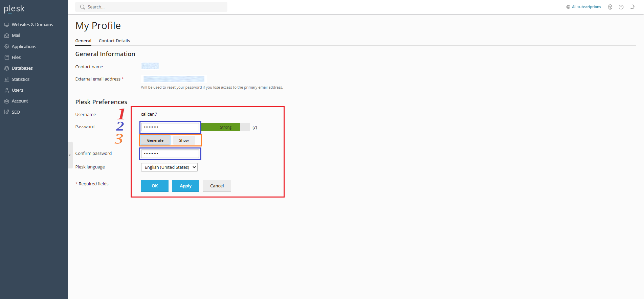Image resolution: width=644 pixels, height=299 pixels.
Task: Open the All subscriptions selector
Action: (584, 7)
